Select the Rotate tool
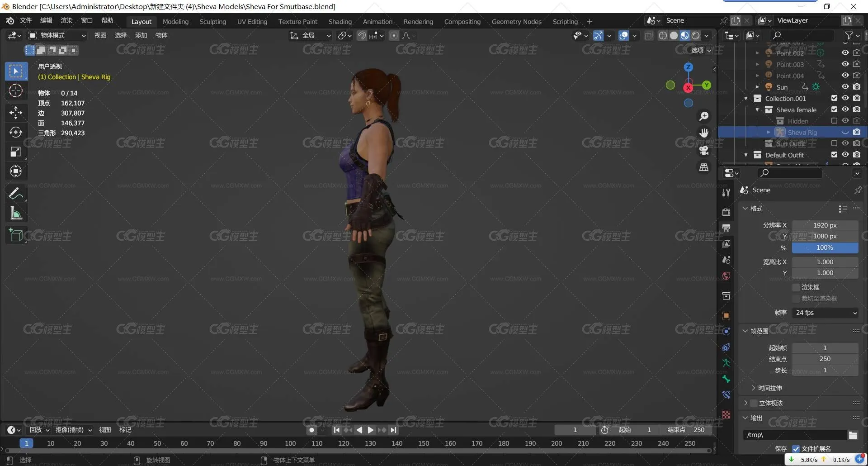The height and width of the screenshot is (466, 868). 16,132
